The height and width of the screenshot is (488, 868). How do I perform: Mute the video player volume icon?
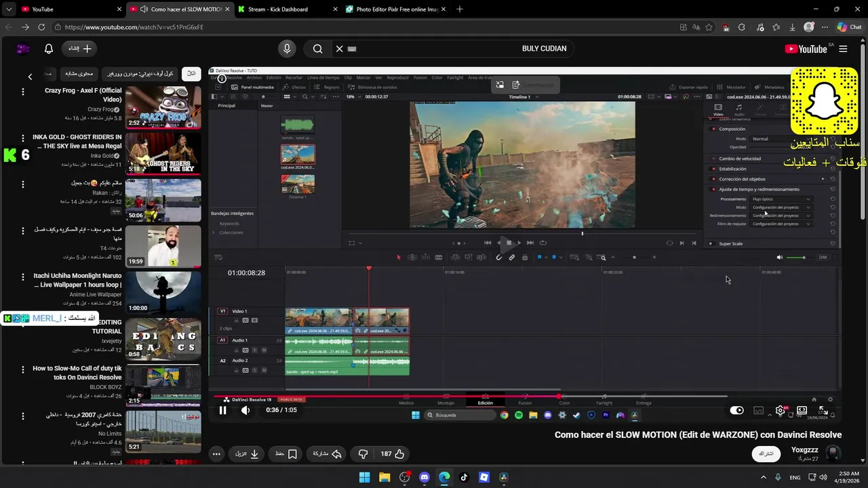click(x=245, y=410)
